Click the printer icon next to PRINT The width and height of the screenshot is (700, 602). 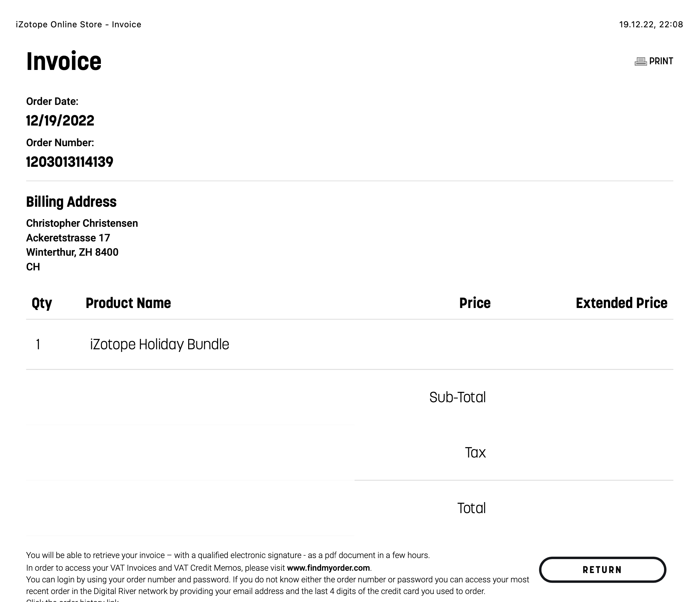640,62
